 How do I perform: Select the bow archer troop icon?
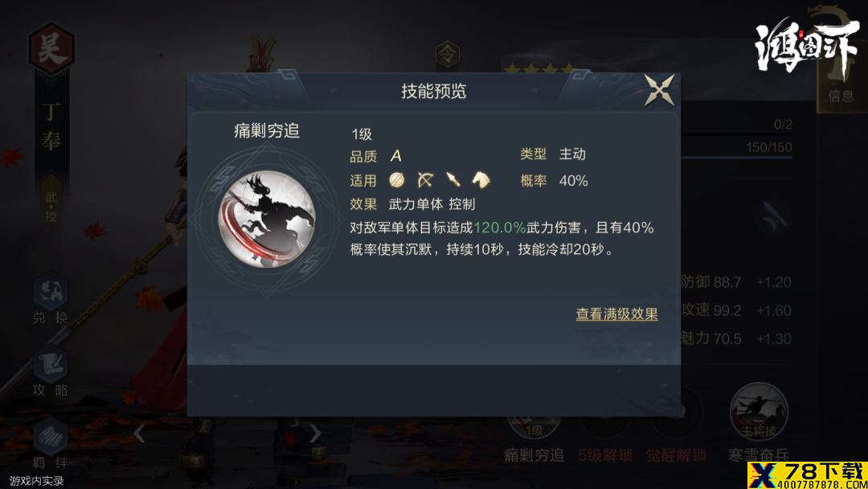coord(425,180)
